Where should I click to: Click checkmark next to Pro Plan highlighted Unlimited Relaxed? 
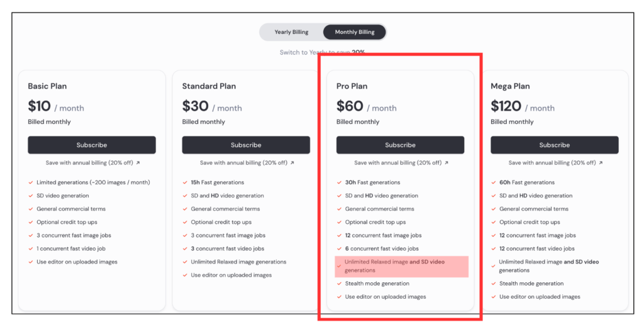pyautogui.click(x=339, y=266)
